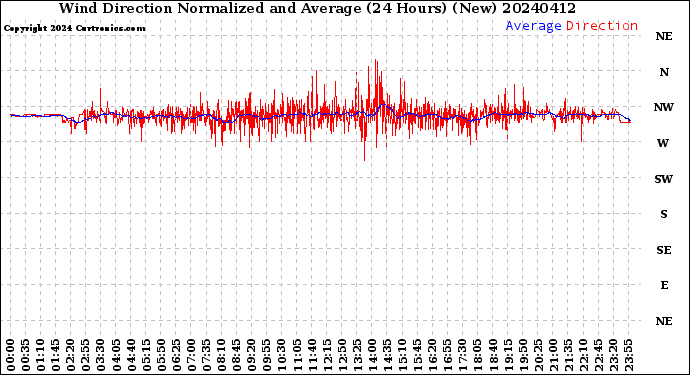Click the 23:55 time axis label
This screenshot has width=690, height=375.
[628, 355]
